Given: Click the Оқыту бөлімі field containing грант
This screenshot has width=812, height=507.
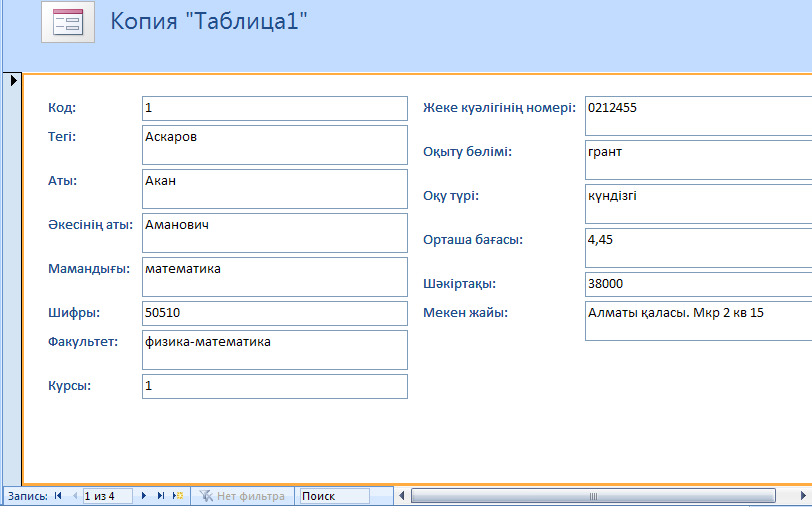Looking at the screenshot, I should 698,160.
